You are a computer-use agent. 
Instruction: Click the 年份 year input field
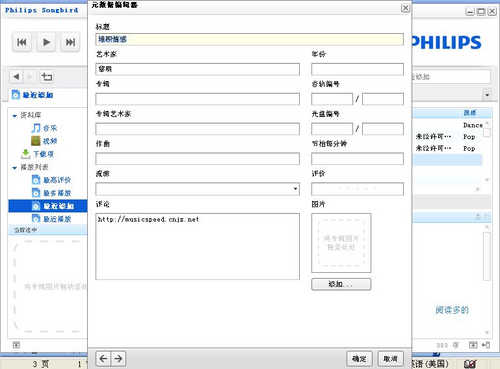[357, 69]
